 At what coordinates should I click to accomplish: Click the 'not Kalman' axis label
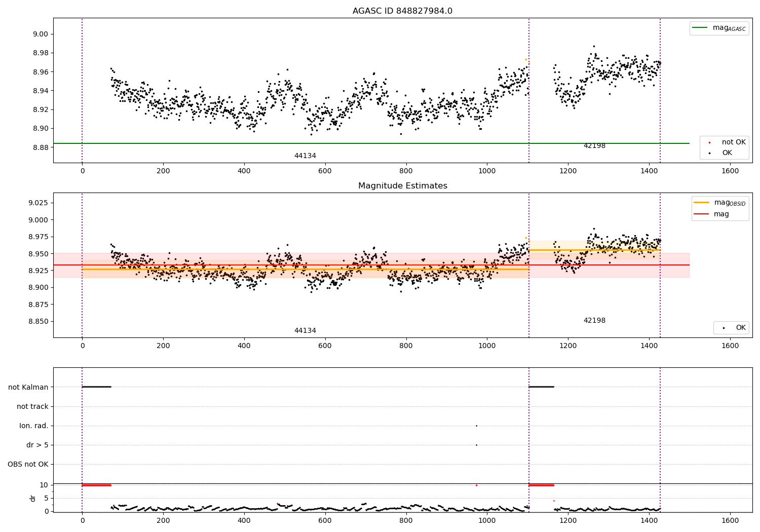tap(28, 387)
